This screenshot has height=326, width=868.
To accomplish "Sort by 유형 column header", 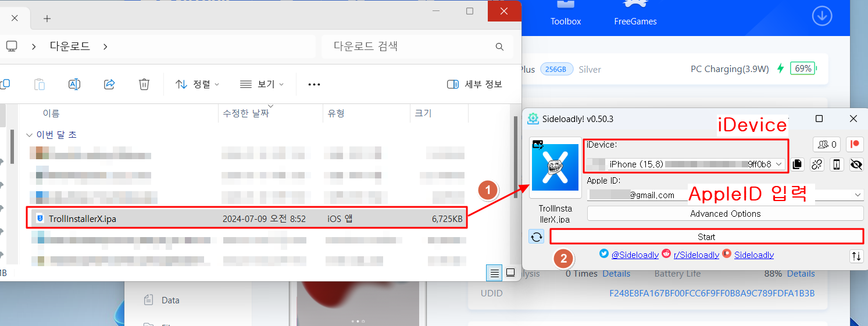I will tap(336, 113).
